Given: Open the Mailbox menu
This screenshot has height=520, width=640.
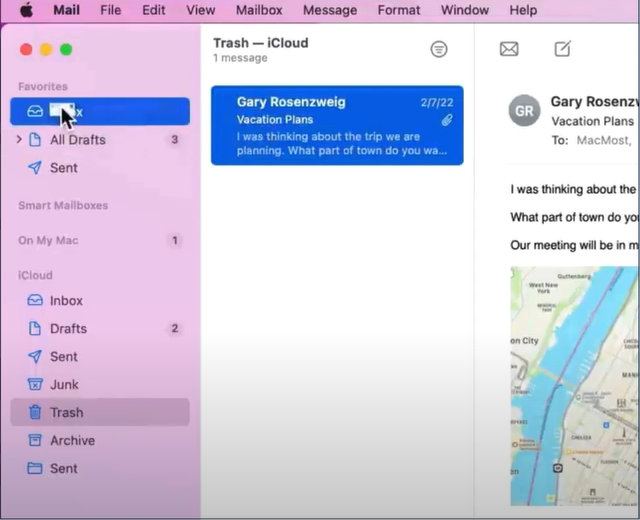Looking at the screenshot, I should click(259, 10).
